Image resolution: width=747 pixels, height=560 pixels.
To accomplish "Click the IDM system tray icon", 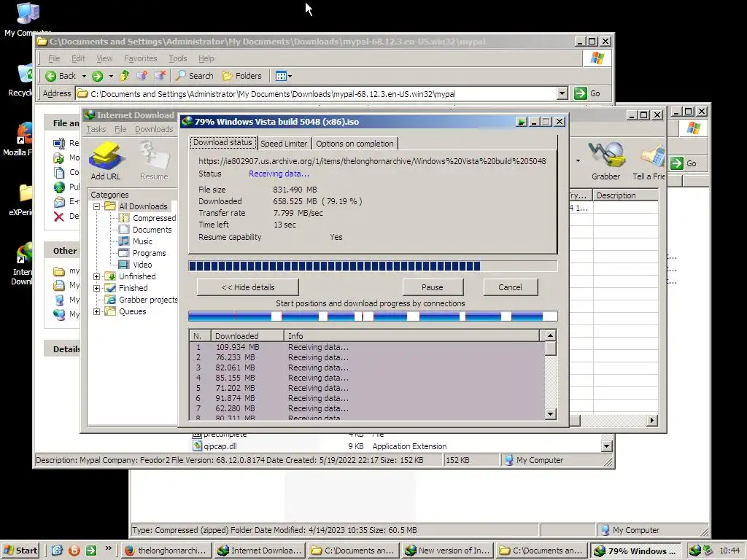I will [x=695, y=551].
